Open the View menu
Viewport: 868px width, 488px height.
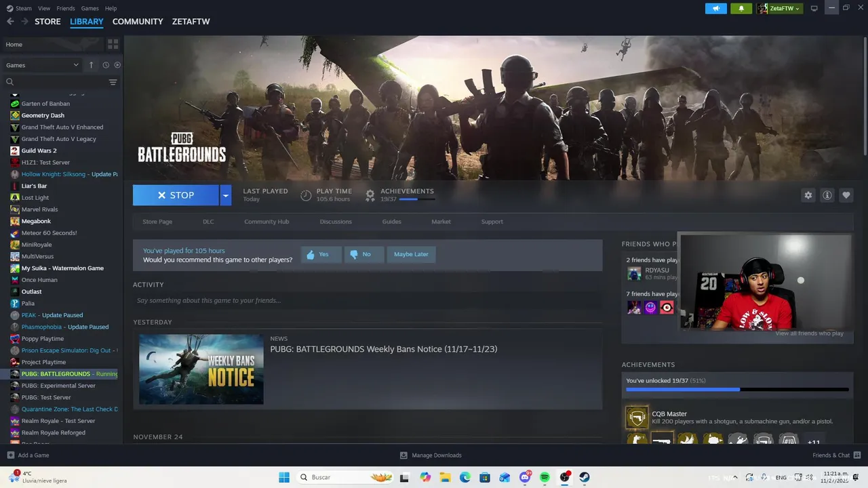pos(44,8)
